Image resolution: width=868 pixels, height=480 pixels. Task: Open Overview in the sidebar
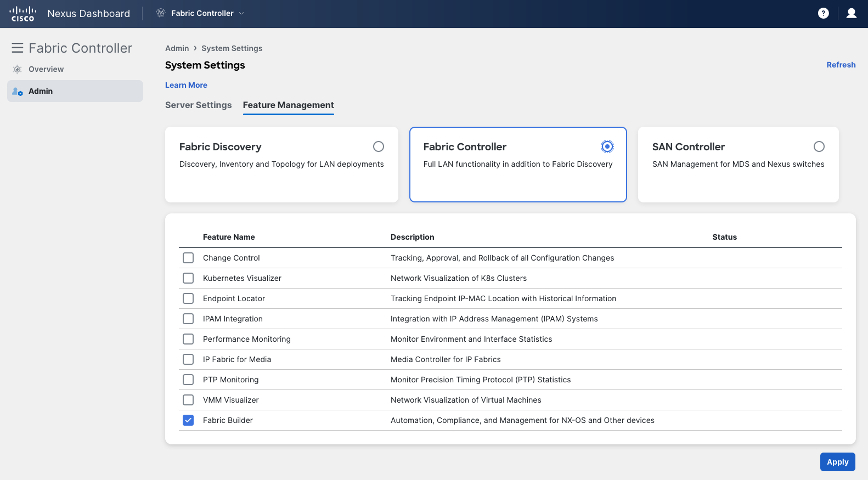pos(75,69)
